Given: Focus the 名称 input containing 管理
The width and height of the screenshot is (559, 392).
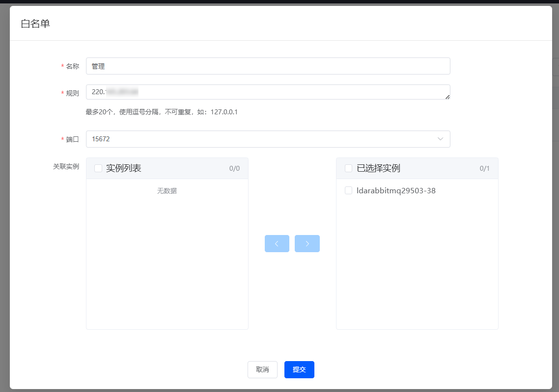Looking at the screenshot, I should (268, 66).
